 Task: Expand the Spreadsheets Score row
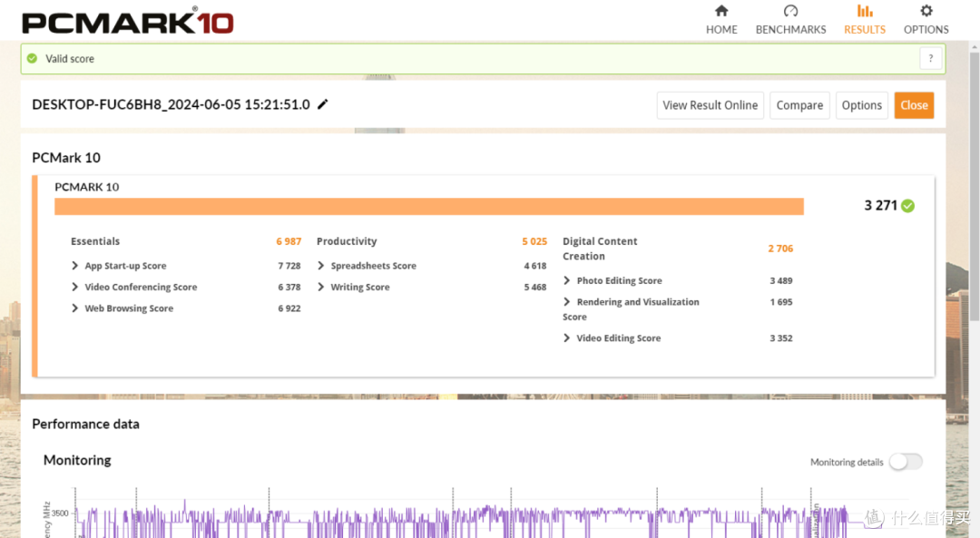(x=320, y=266)
